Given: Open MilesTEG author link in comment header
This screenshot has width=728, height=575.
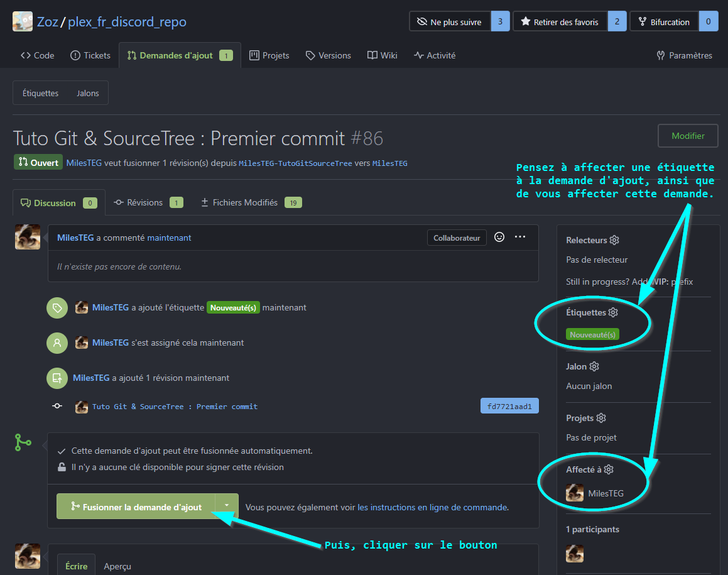Looking at the screenshot, I should click(x=75, y=238).
